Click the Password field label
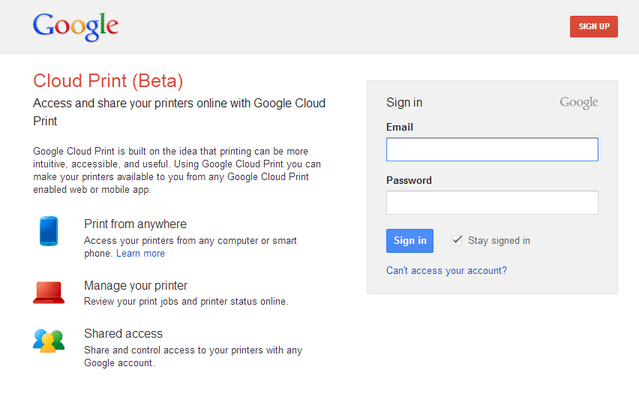 tap(409, 180)
